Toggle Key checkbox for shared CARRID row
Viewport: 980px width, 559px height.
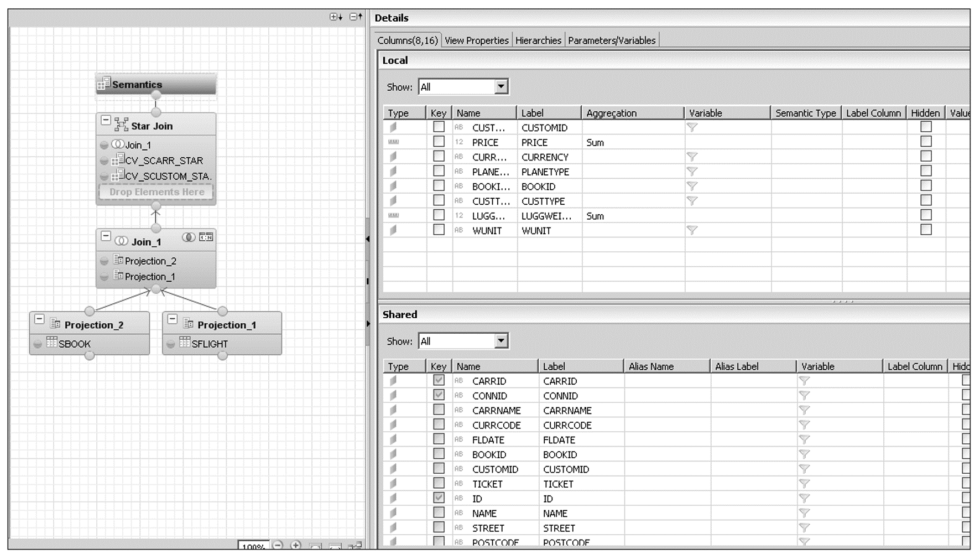[x=439, y=380]
